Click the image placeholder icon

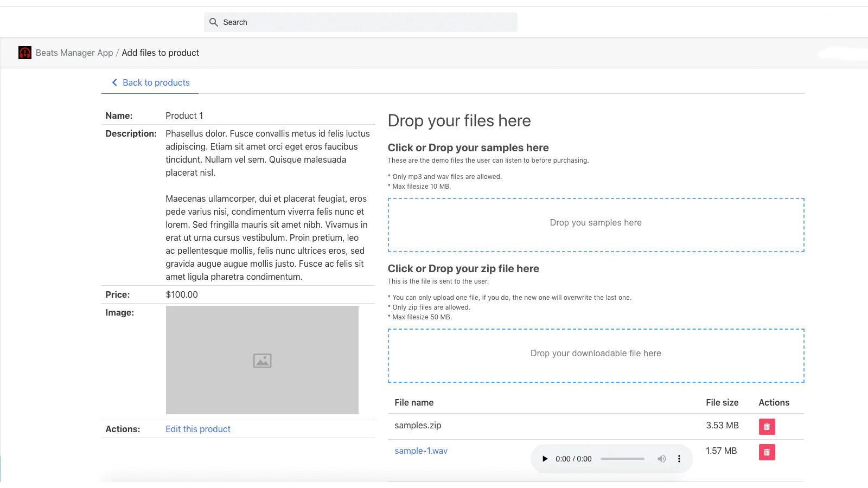[262, 361]
